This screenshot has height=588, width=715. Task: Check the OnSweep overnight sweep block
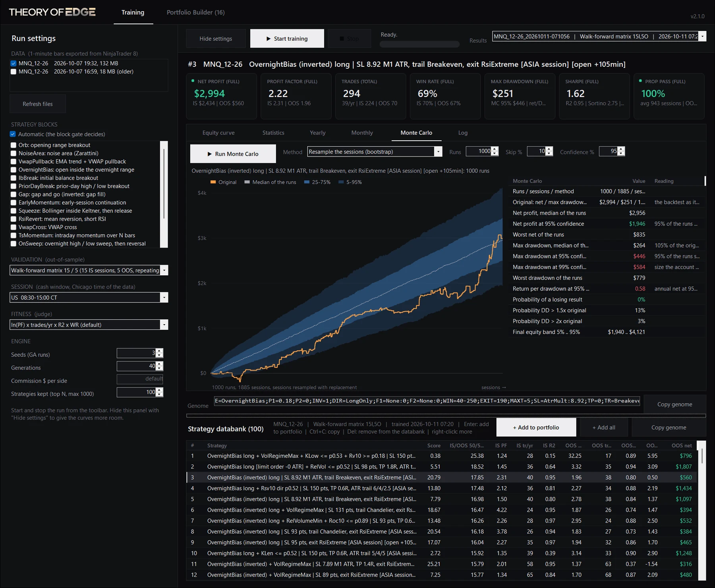[14, 244]
